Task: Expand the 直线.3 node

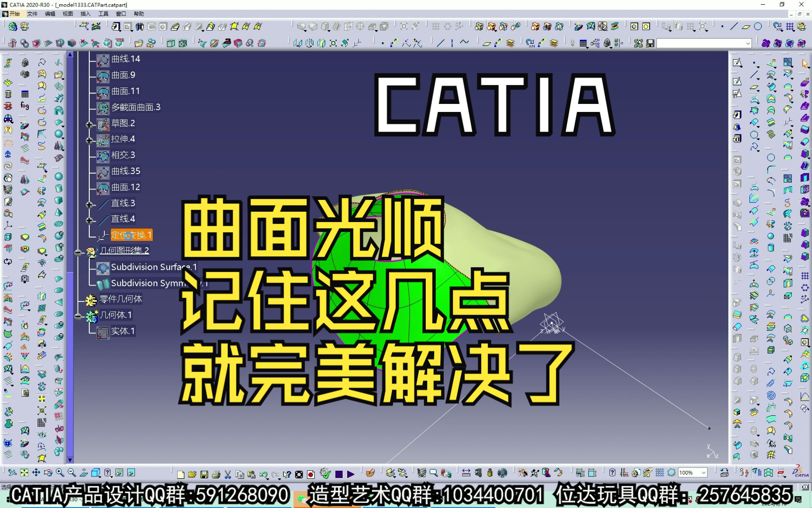Action: 89,205
